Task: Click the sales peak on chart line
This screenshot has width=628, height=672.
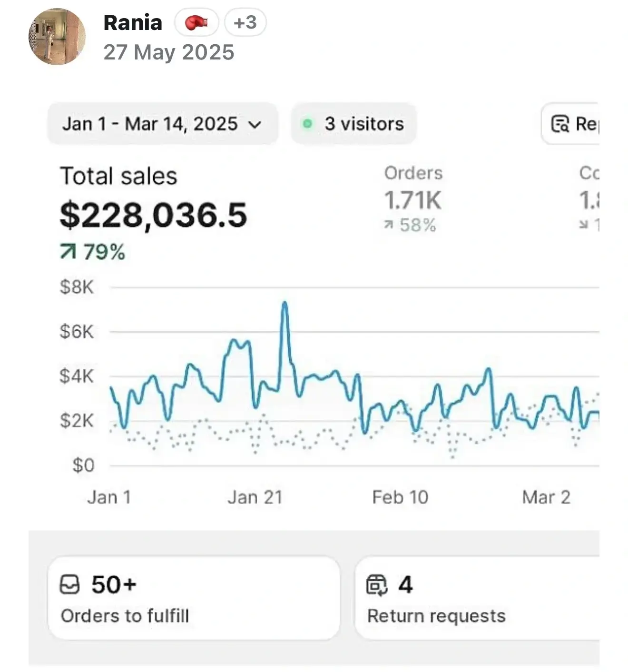Action: tap(285, 303)
